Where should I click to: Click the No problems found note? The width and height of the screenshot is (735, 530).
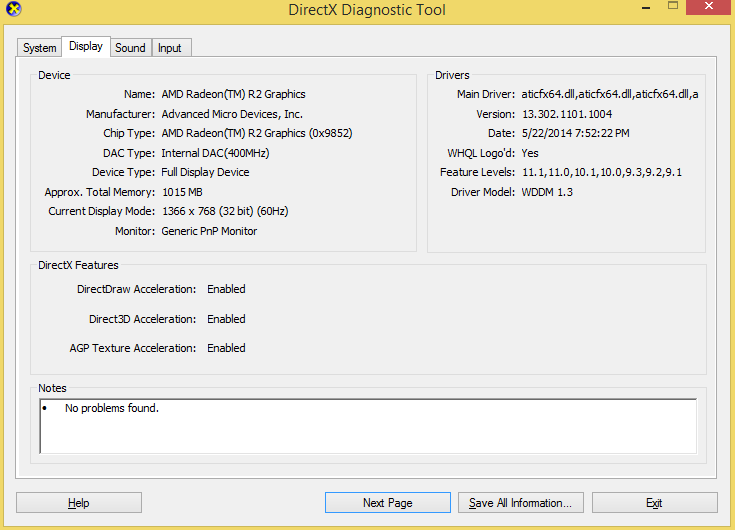112,408
